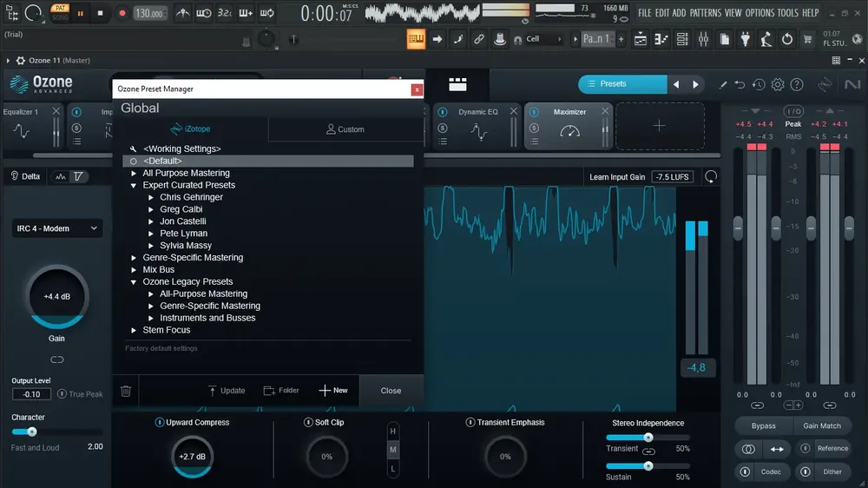Enable Transient Emphasis power toggle
Viewport: 868px width, 488px height.
point(470,422)
